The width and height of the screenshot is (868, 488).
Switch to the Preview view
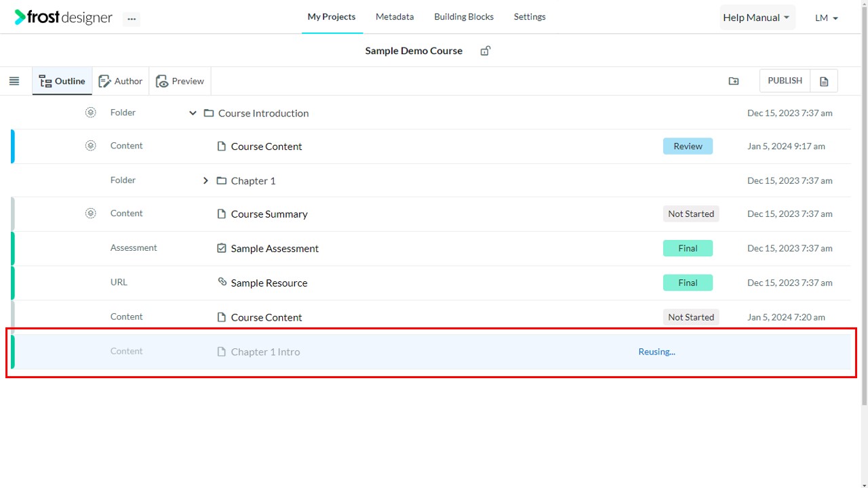(180, 81)
